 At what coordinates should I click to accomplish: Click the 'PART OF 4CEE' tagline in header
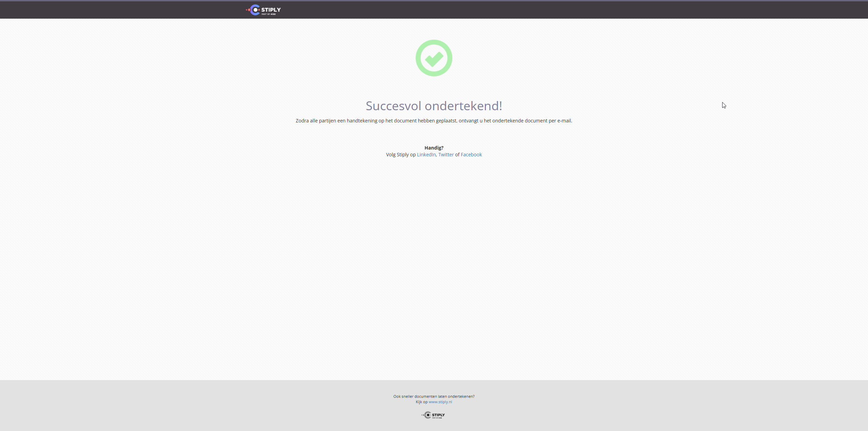tap(269, 14)
